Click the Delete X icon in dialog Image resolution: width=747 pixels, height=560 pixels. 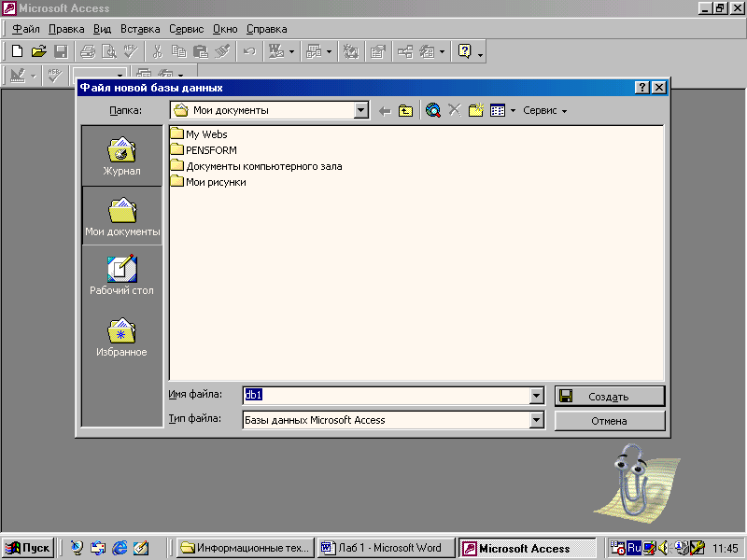455,110
